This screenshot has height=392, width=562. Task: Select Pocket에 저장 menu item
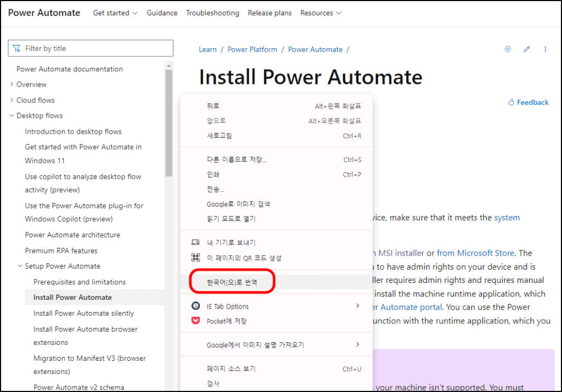277,321
